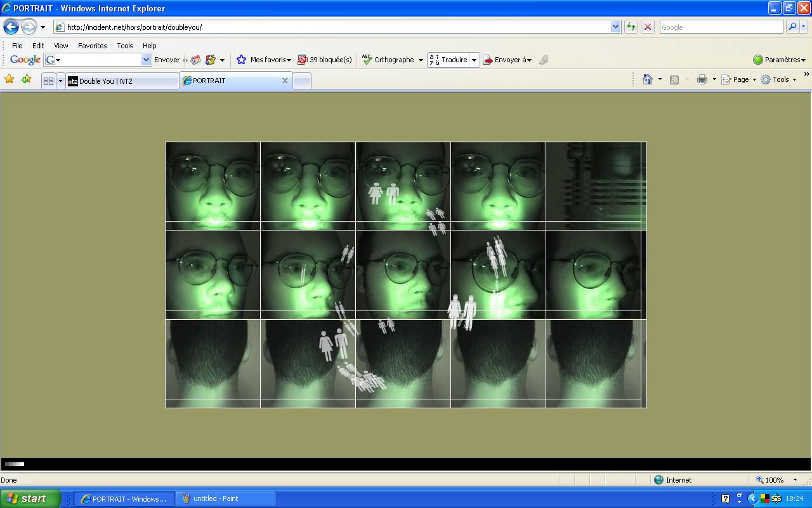
Task: Open dropdown next to the gadget icon
Action: point(222,60)
